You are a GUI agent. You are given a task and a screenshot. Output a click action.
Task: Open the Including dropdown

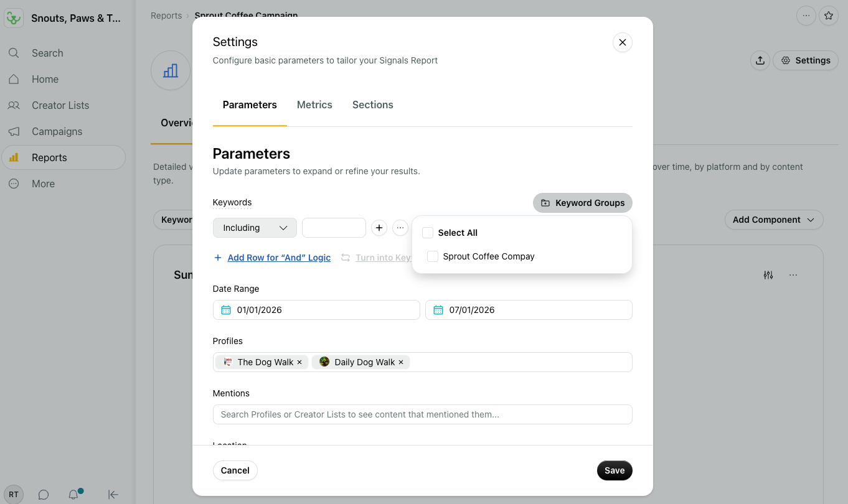tap(255, 228)
